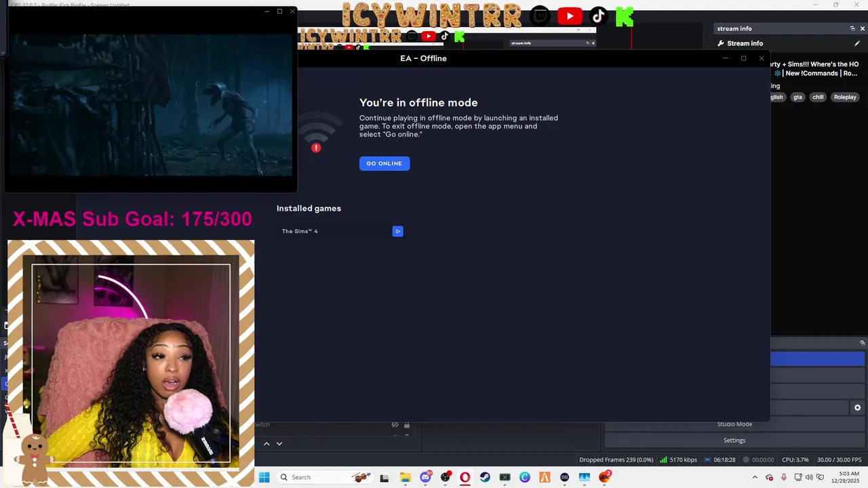Pop out the OBS controls dock
This screenshot has width=868, height=488.
click(x=863, y=343)
